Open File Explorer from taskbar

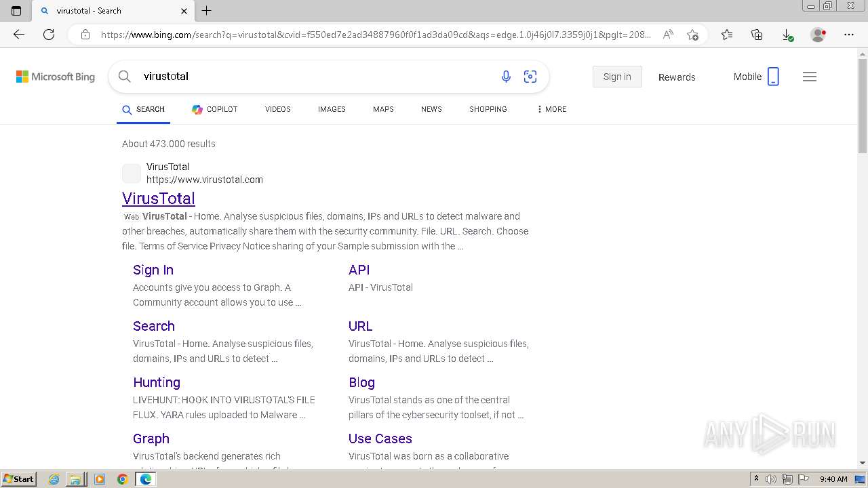(x=75, y=479)
